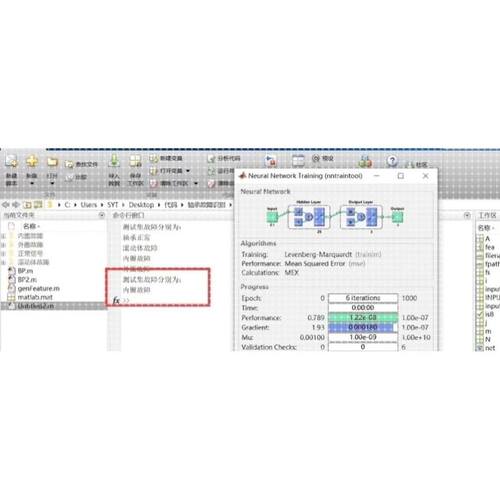The height and width of the screenshot is (500, 500).
Task: Click the C: segment in path bar
Action: click(67, 205)
